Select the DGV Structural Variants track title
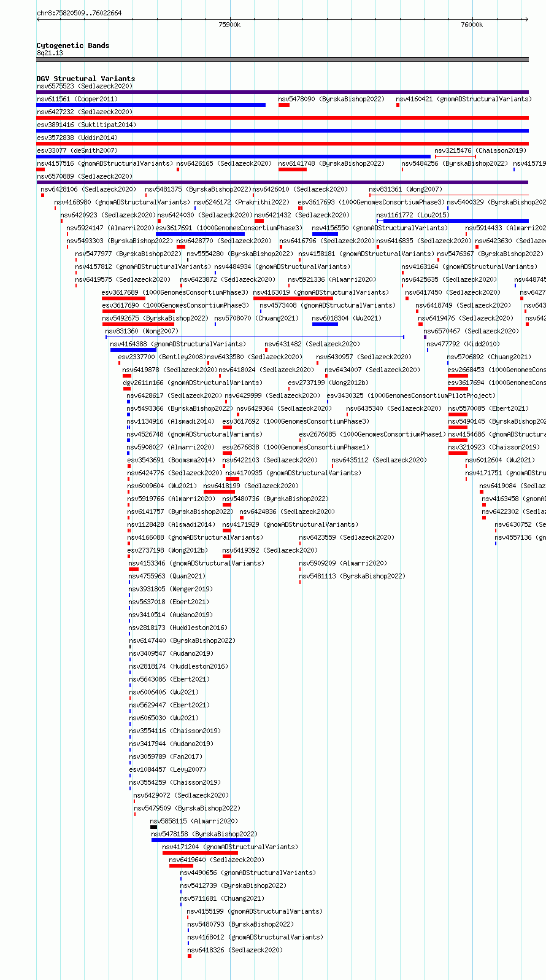Image resolution: width=546 pixels, height=980 pixels. tap(86, 79)
